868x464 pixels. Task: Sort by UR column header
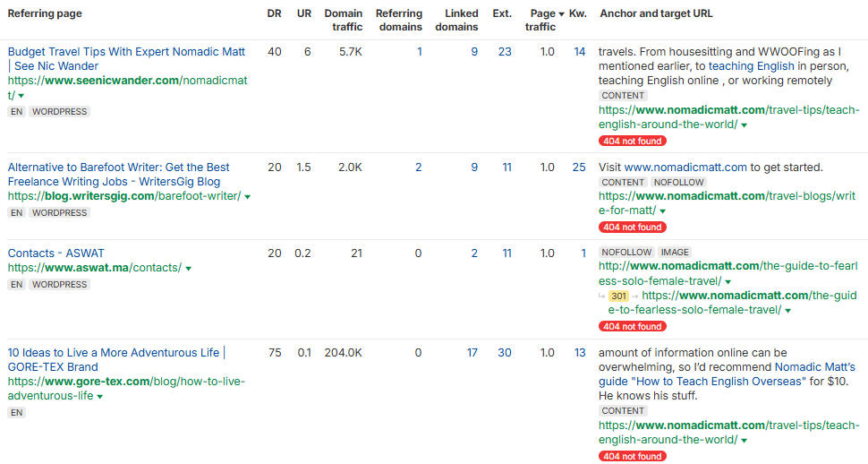[304, 13]
